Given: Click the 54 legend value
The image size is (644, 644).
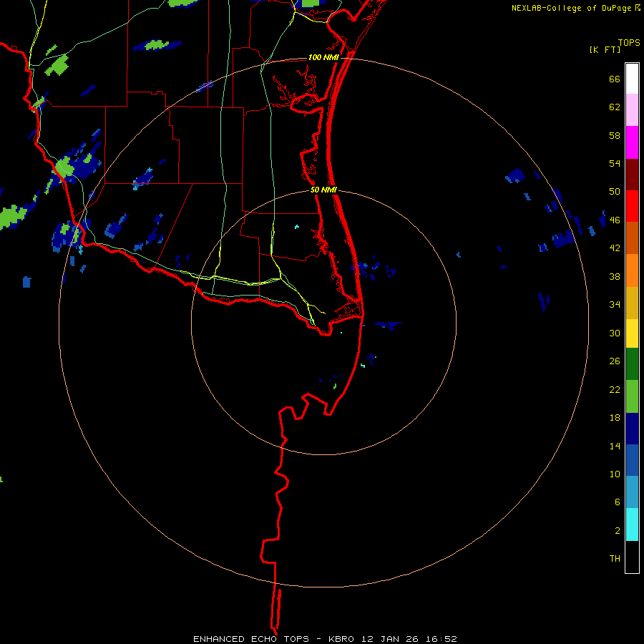Looking at the screenshot, I should (615, 163).
